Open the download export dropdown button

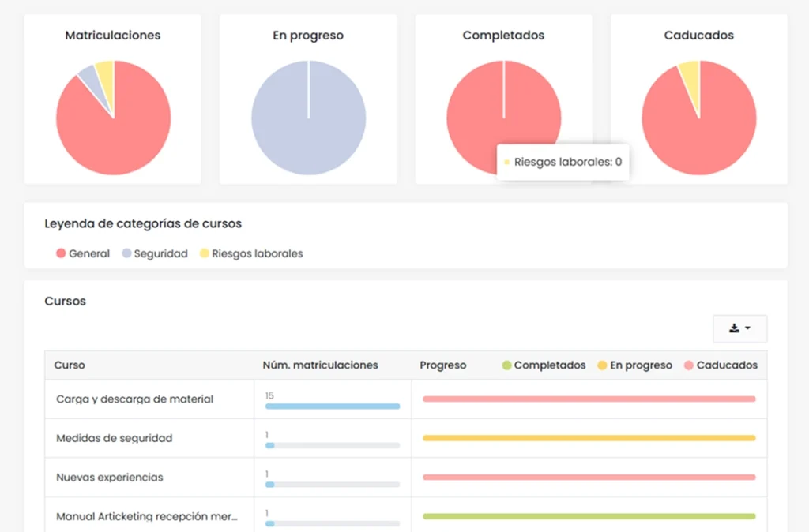click(739, 328)
